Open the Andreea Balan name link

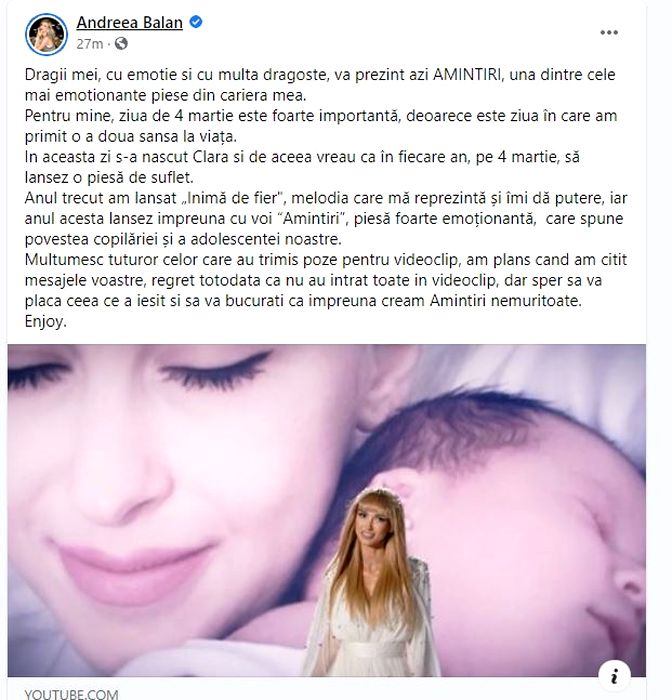pyautogui.click(x=129, y=22)
